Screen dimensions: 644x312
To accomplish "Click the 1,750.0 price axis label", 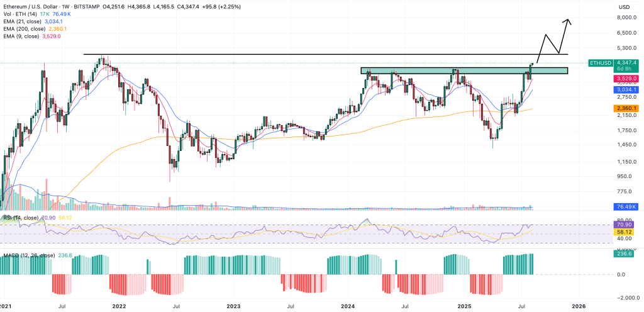I will click(628, 131).
